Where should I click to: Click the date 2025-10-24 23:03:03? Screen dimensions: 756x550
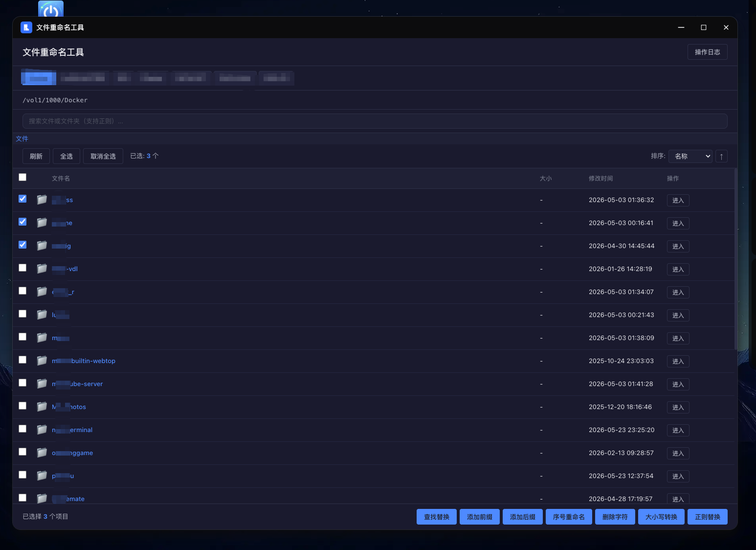pos(621,361)
